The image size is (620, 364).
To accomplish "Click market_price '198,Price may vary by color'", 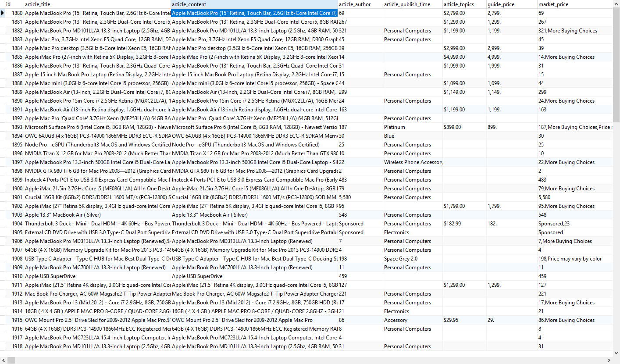I will pyautogui.click(x=575, y=259).
